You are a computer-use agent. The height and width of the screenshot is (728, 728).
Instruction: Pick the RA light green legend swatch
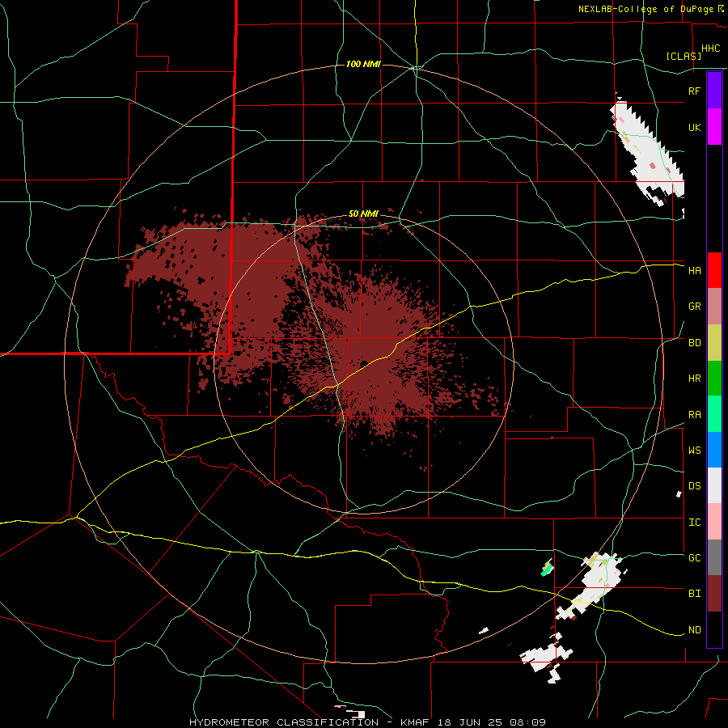point(714,414)
